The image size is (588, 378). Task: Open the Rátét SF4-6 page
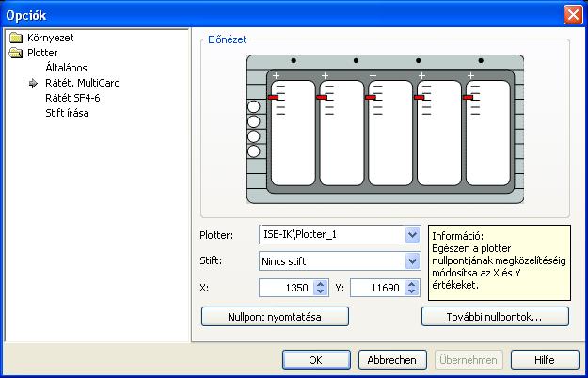[72, 98]
